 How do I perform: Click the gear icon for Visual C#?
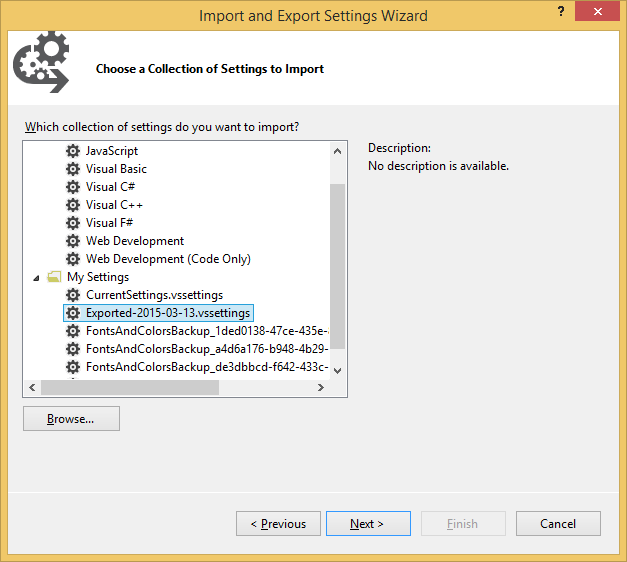73,187
